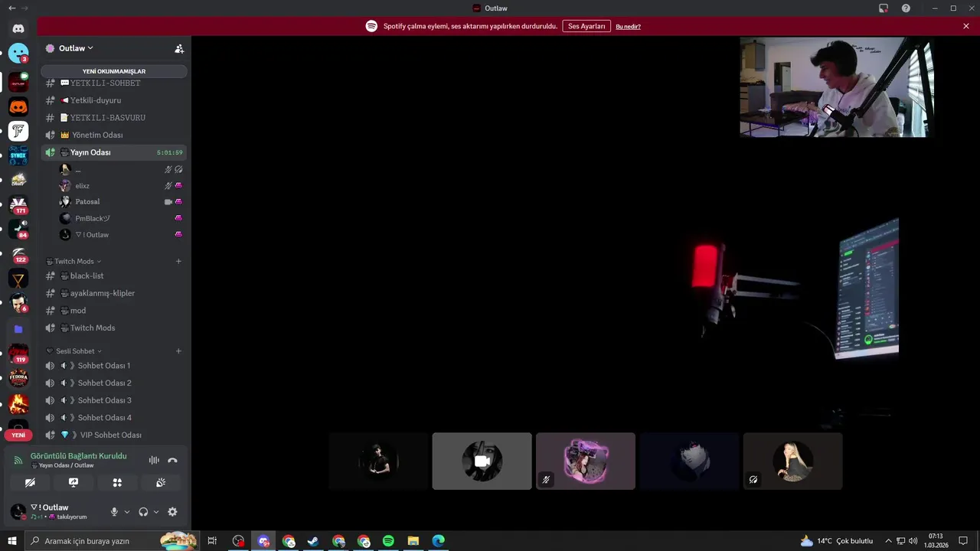Select the participant tile with camera icon
Image resolution: width=980 pixels, height=551 pixels.
click(482, 461)
